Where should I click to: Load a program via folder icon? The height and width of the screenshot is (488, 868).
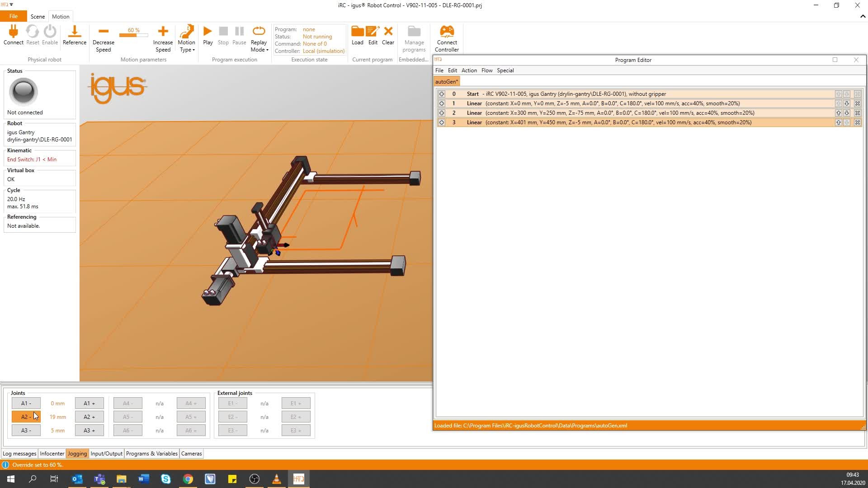coord(357,31)
